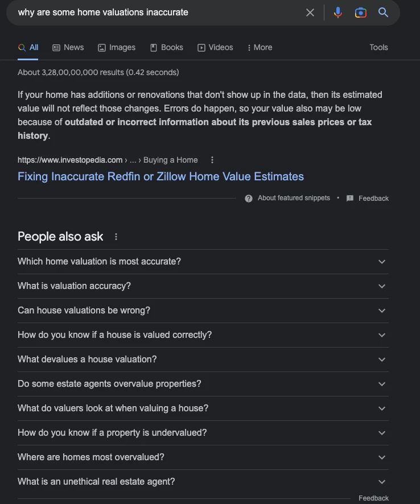Screen dimensions: 420x504
Task: Start voice search with microphone icon
Action: (x=337, y=13)
